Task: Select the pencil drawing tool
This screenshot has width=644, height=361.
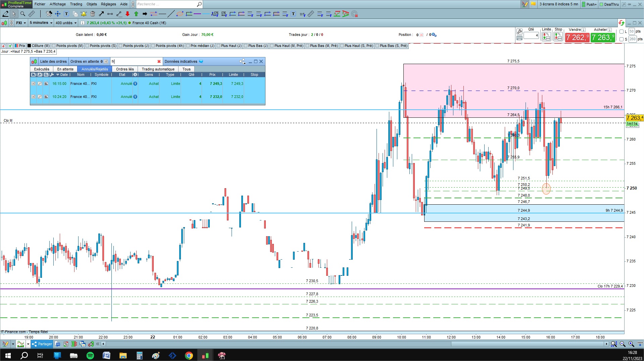Action: point(5,14)
